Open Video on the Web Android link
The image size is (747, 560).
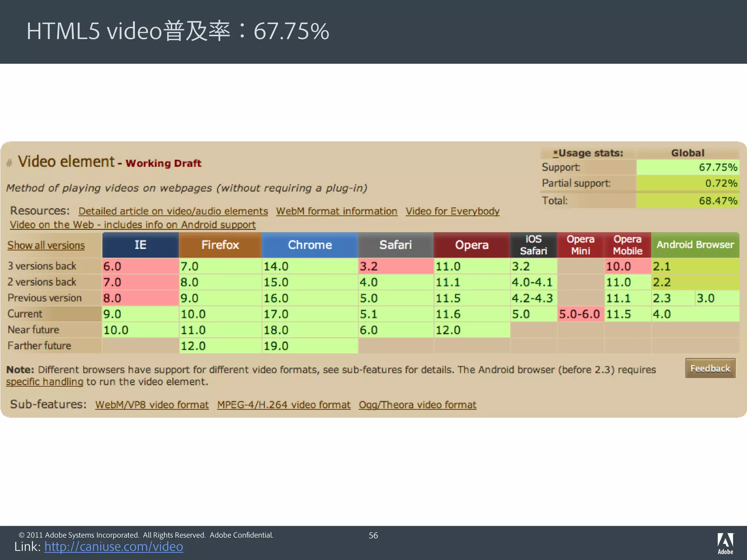pos(133,225)
